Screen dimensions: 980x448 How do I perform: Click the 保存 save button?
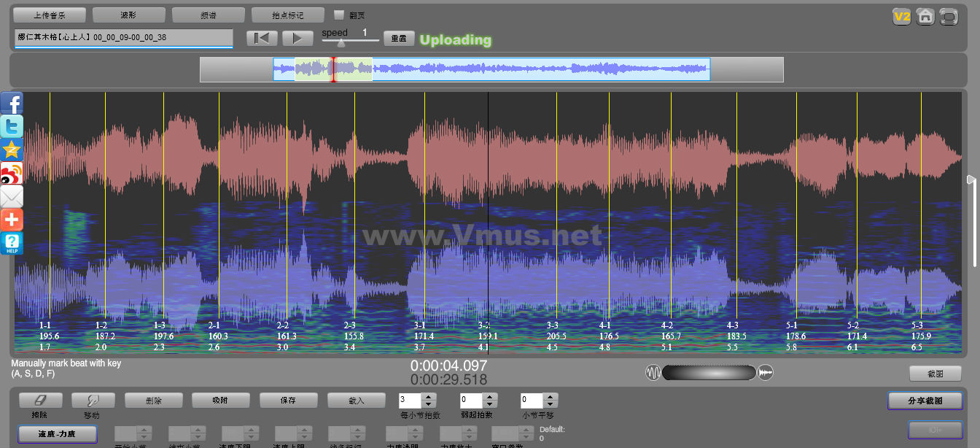pos(288,400)
